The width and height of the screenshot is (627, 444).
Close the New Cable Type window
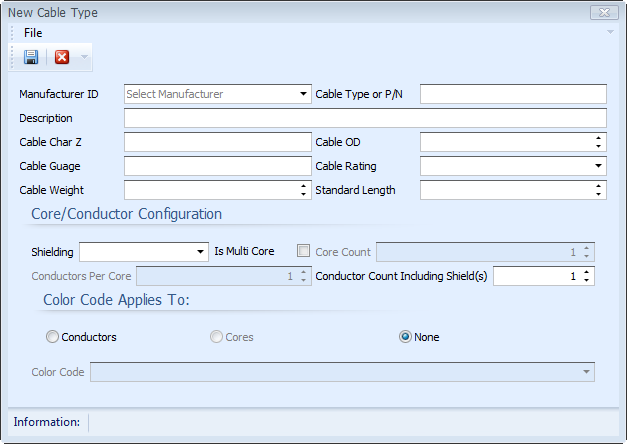(605, 13)
